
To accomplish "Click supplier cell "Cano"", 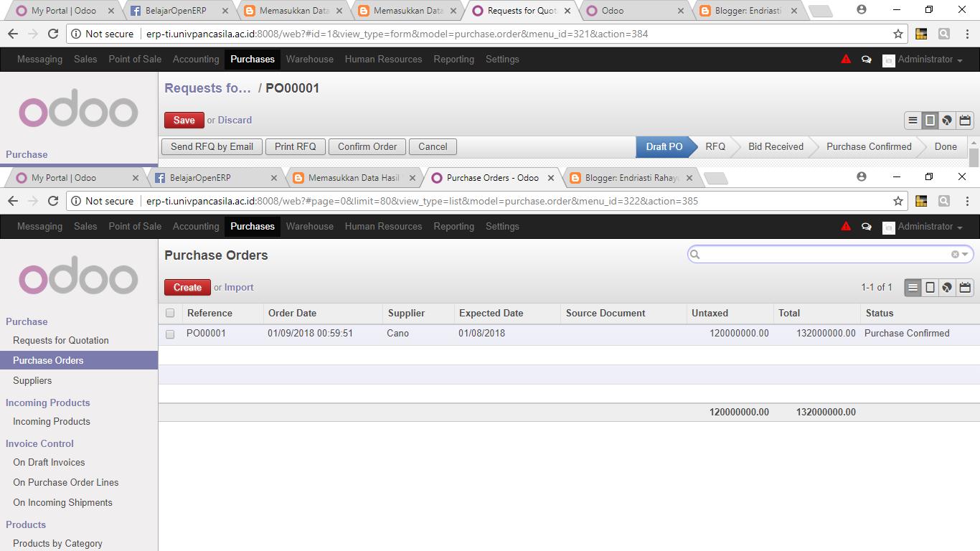I will [x=398, y=334].
